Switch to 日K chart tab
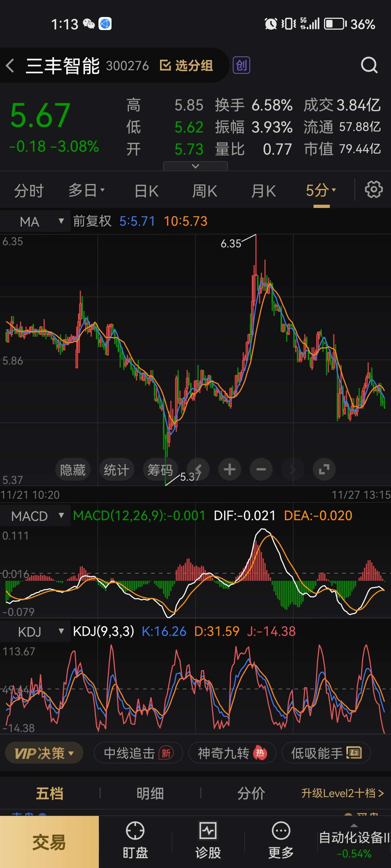Image resolution: width=391 pixels, height=868 pixels. [146, 190]
